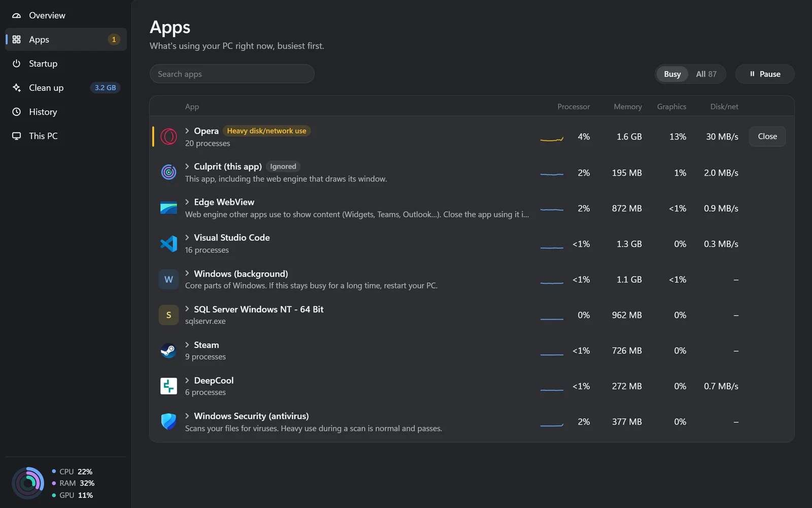Switch filter to All 87 apps
812x508 pixels.
click(x=706, y=74)
